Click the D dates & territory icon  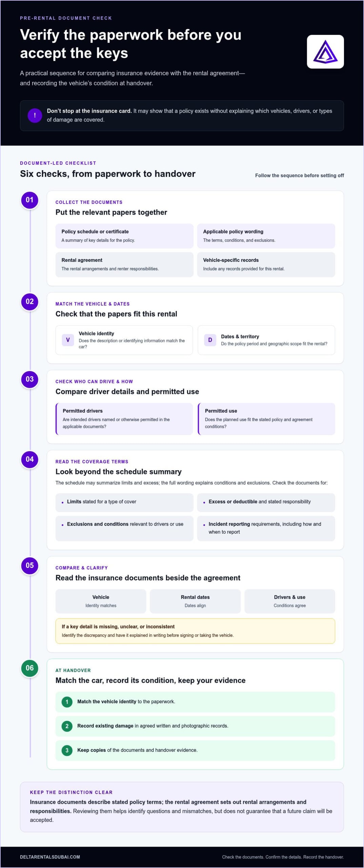[210, 340]
